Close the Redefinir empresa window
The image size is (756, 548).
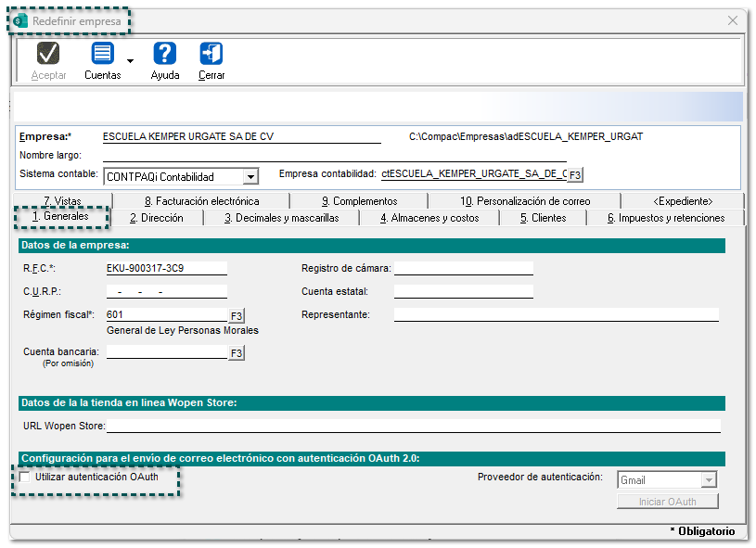[x=733, y=20]
